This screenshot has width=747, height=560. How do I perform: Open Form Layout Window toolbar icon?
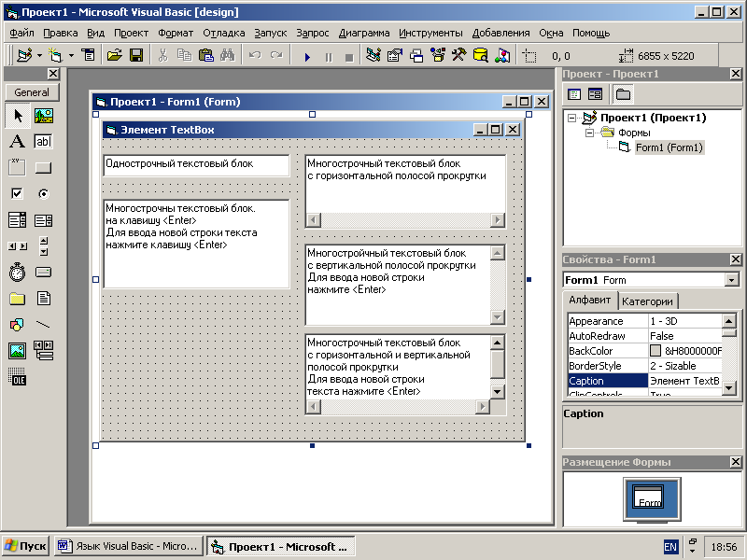pyautogui.click(x=416, y=56)
